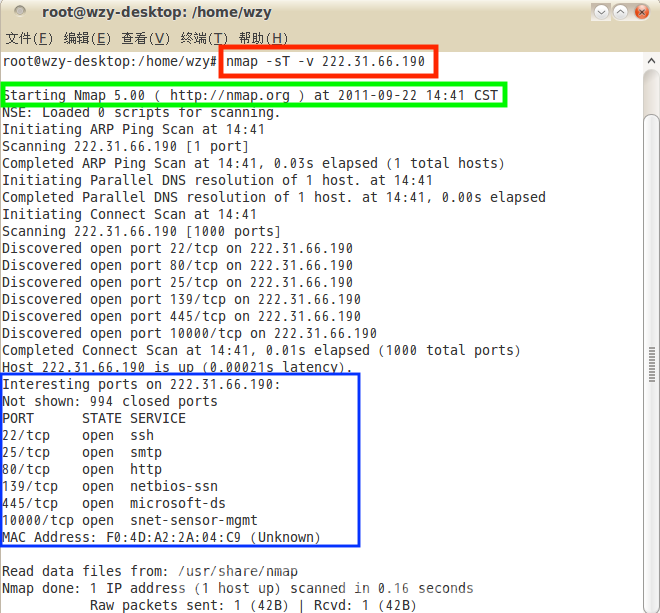Click 'Scanning 222.31.66.190 [1000 ports]' line
660x613 pixels.
(141, 232)
